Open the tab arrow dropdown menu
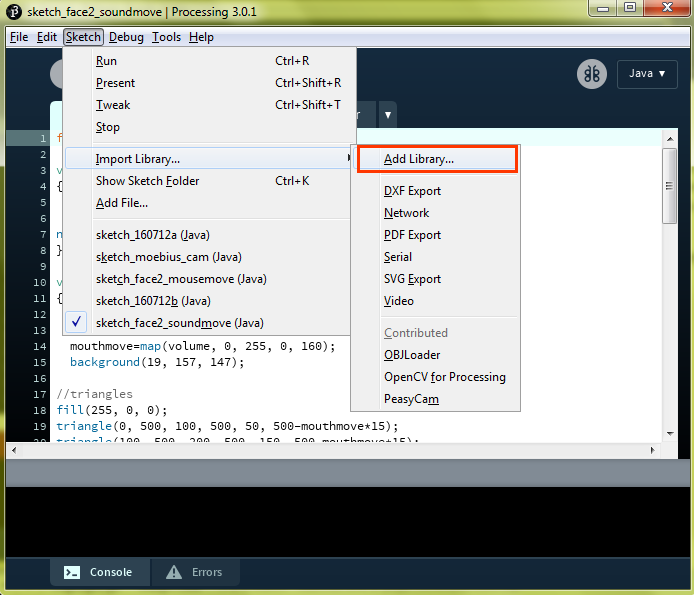694x595 pixels. point(388,115)
